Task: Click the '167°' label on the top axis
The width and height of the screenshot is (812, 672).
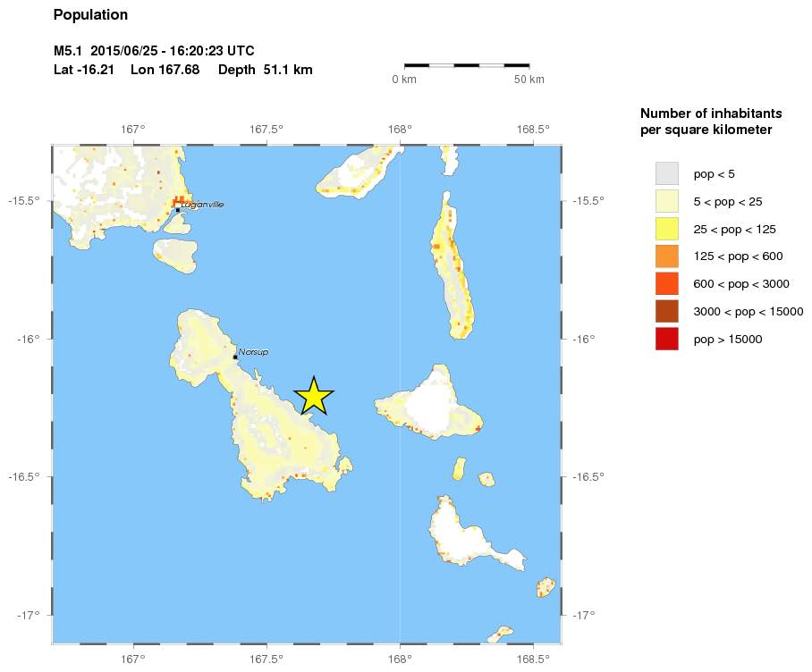Action: pos(133,129)
